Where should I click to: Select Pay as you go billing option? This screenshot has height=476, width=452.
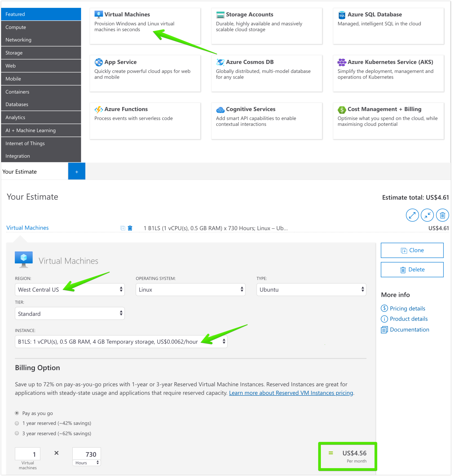tap(17, 413)
